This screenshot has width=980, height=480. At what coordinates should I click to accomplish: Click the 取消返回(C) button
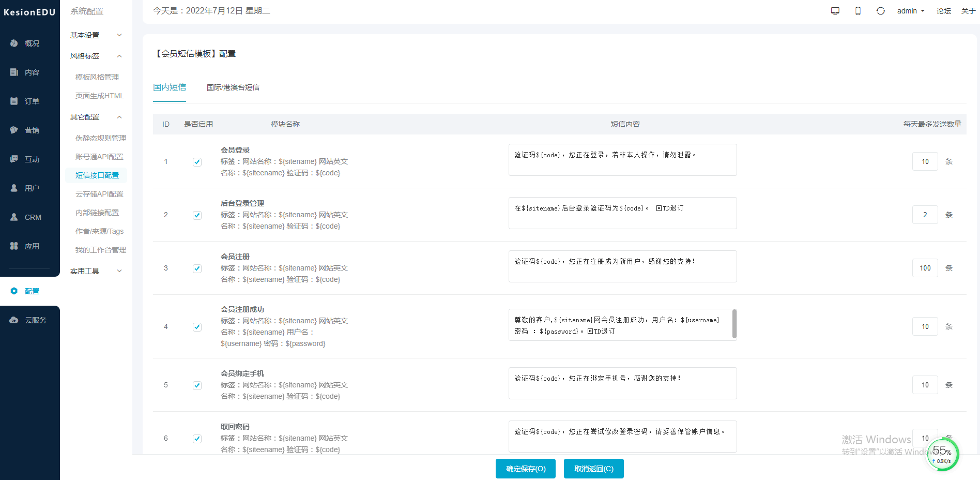(593, 469)
